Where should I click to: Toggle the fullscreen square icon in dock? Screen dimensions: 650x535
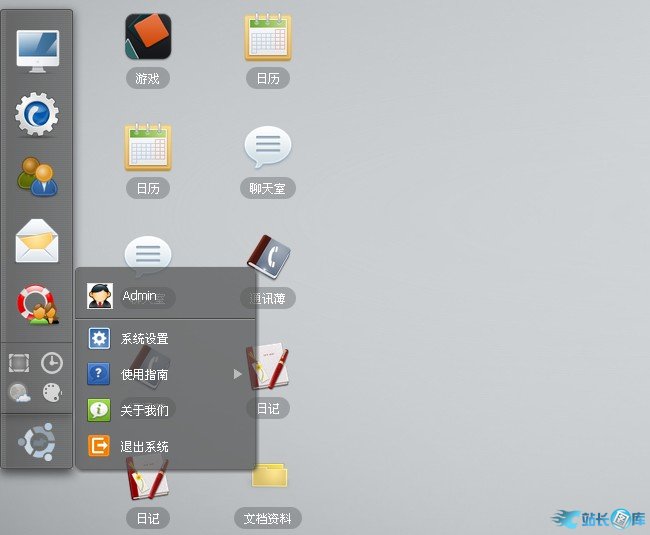[20, 363]
